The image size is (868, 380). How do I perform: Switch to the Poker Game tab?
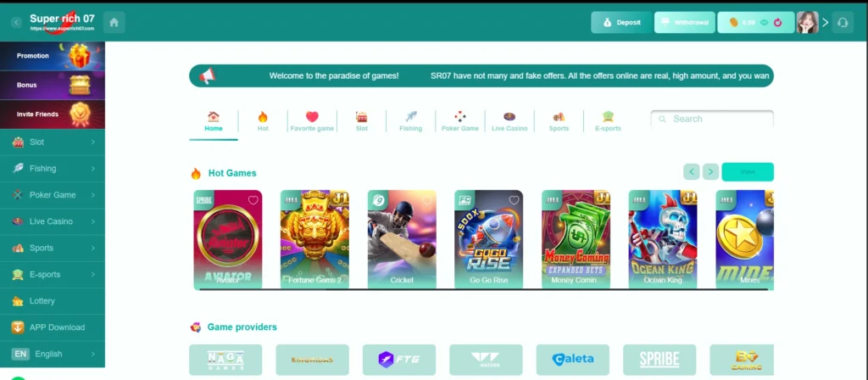(460, 121)
